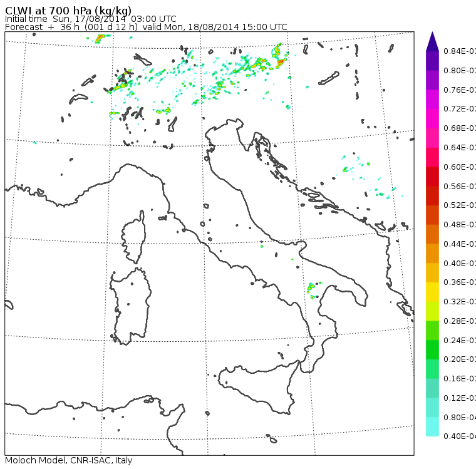The image size is (476, 469).
Task: Click the 0.56E-03 colorbar label
Action: [460, 186]
